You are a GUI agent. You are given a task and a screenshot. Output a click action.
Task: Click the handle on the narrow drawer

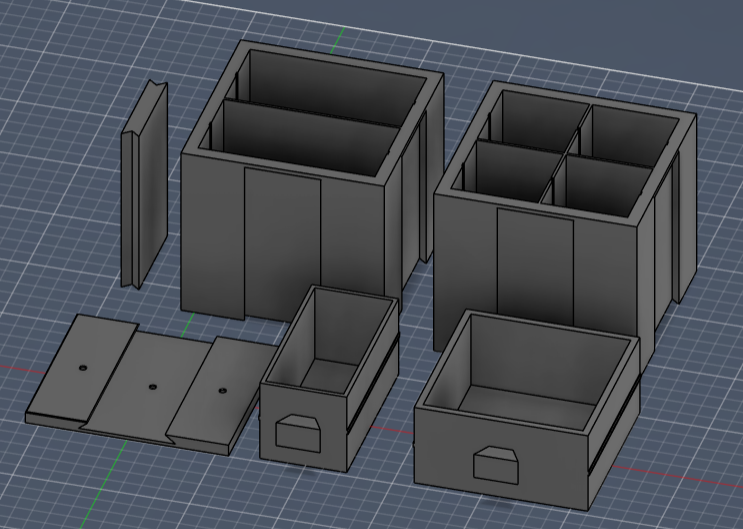click(x=299, y=433)
